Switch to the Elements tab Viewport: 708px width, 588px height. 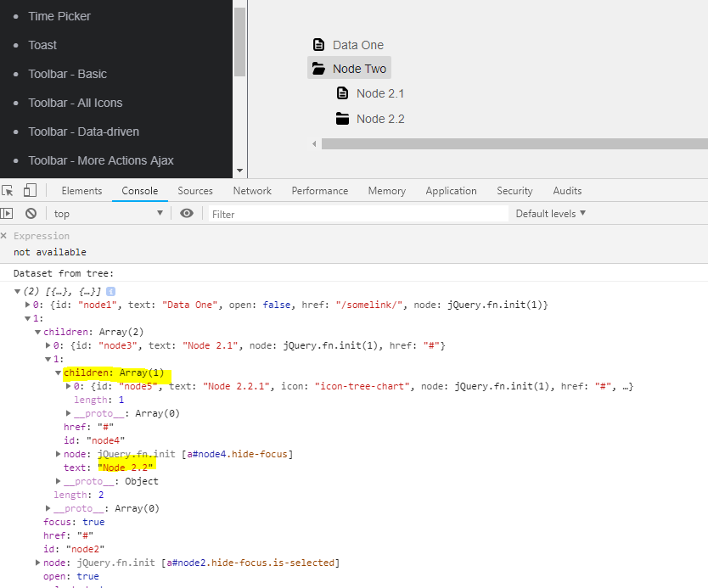(x=81, y=191)
